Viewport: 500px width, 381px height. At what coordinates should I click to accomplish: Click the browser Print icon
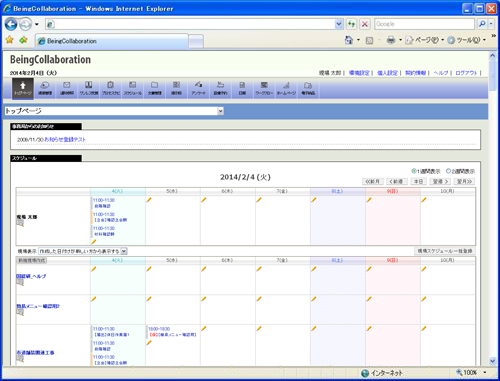(x=391, y=40)
